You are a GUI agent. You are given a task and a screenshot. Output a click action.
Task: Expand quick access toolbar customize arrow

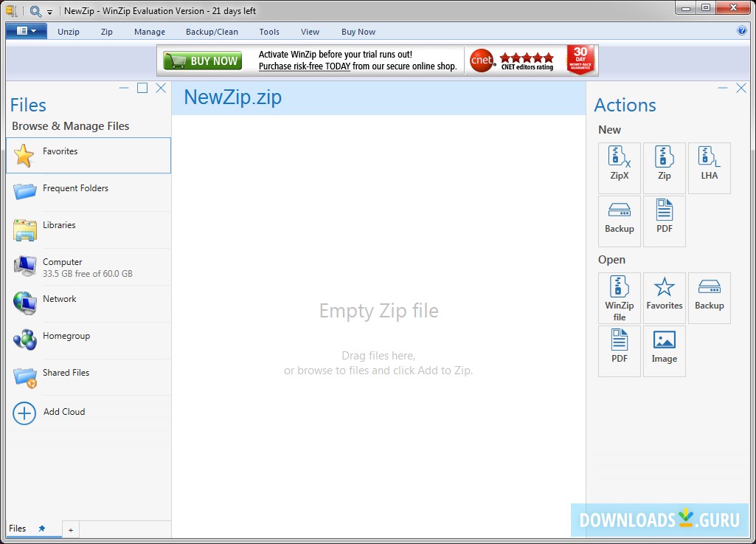(49, 12)
